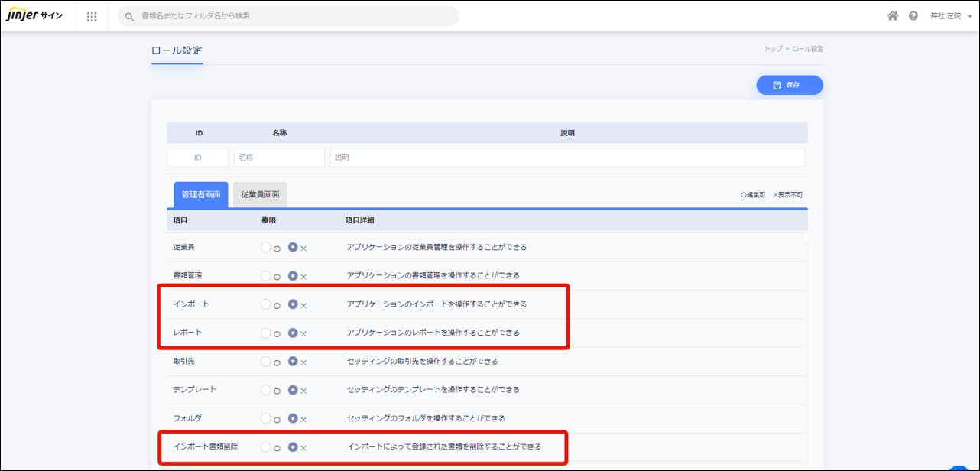Click the blue 保存 save button
The width and height of the screenshot is (980, 471).
coord(789,85)
